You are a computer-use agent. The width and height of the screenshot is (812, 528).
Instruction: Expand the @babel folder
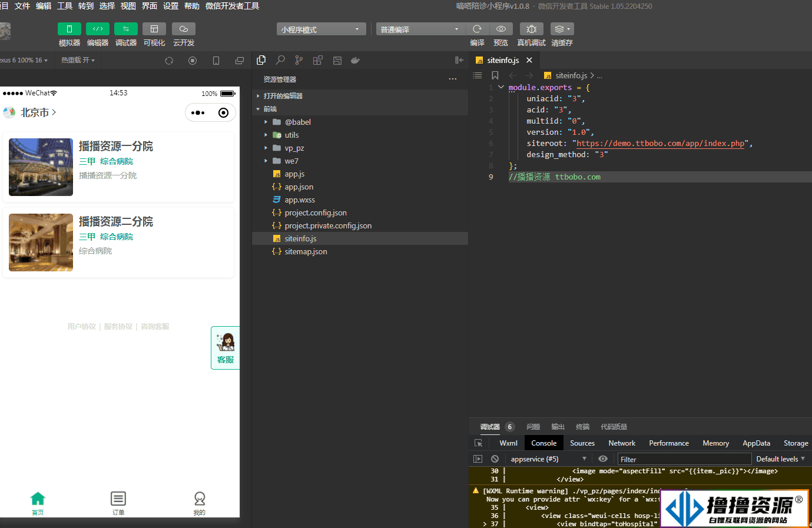point(360,122)
